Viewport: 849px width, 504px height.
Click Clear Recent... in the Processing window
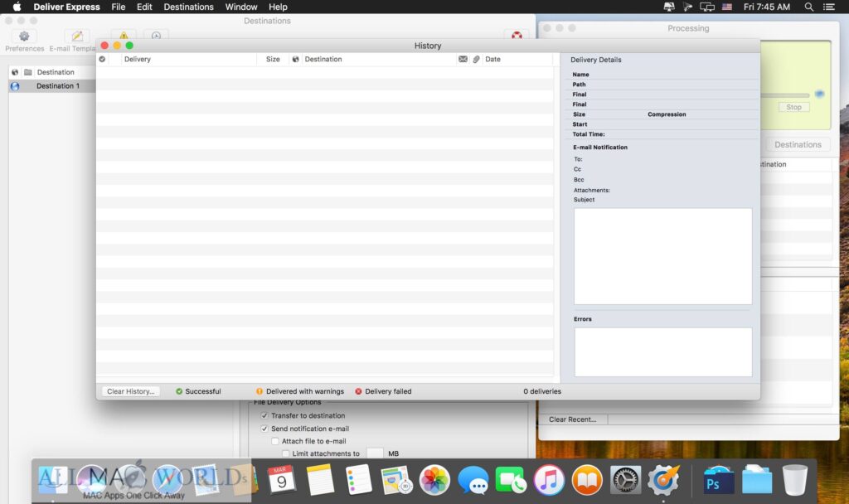click(573, 419)
